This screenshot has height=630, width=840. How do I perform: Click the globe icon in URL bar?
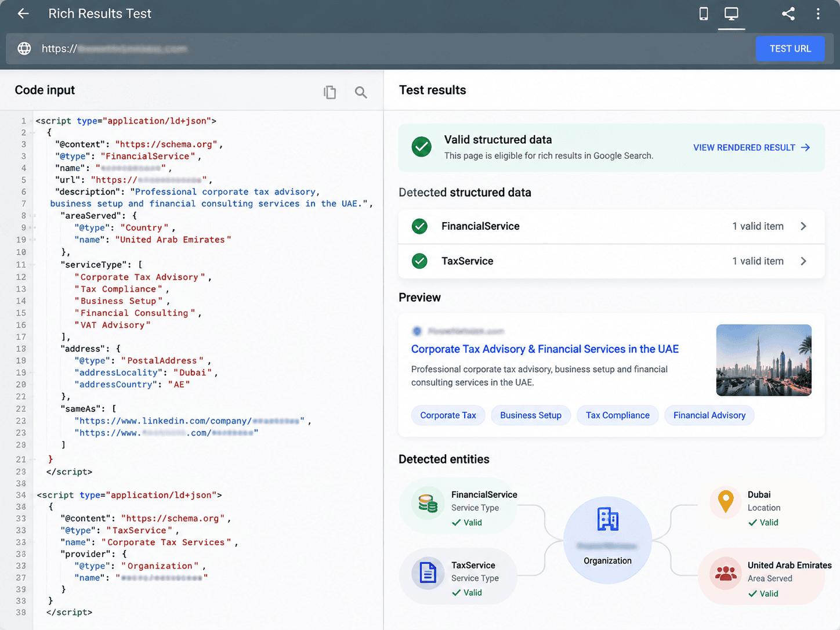[x=24, y=49]
